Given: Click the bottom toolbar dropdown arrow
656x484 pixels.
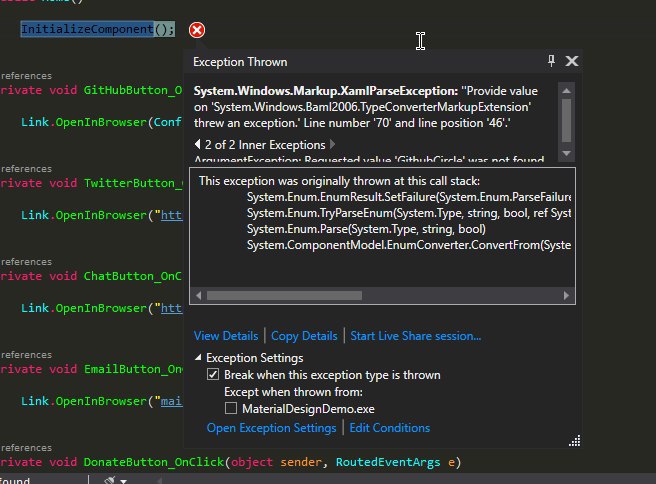Looking at the screenshot, I should click(x=123, y=481).
